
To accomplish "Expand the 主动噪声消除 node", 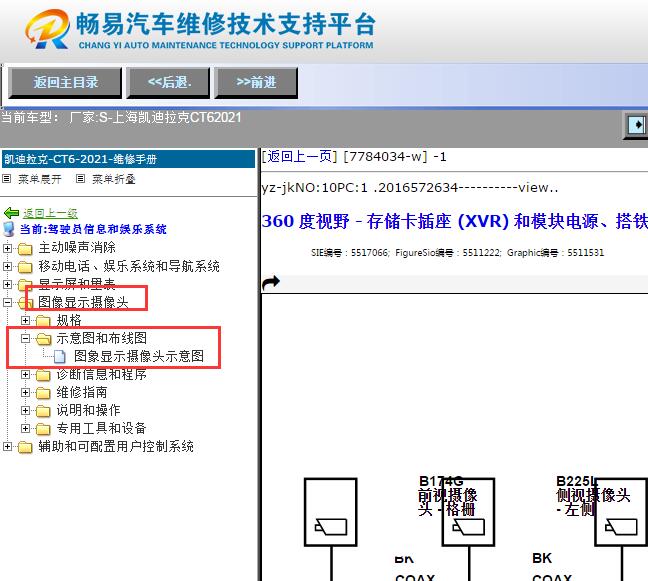I will pos(7,248).
